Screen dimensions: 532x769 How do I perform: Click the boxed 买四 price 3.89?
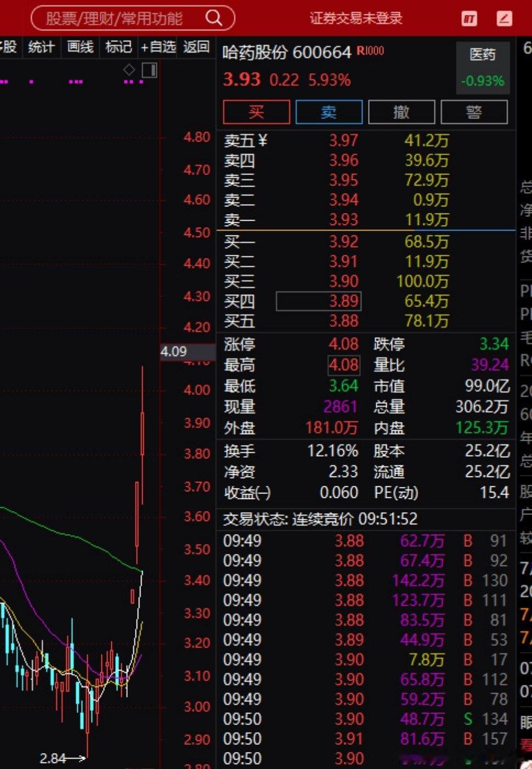(318, 301)
